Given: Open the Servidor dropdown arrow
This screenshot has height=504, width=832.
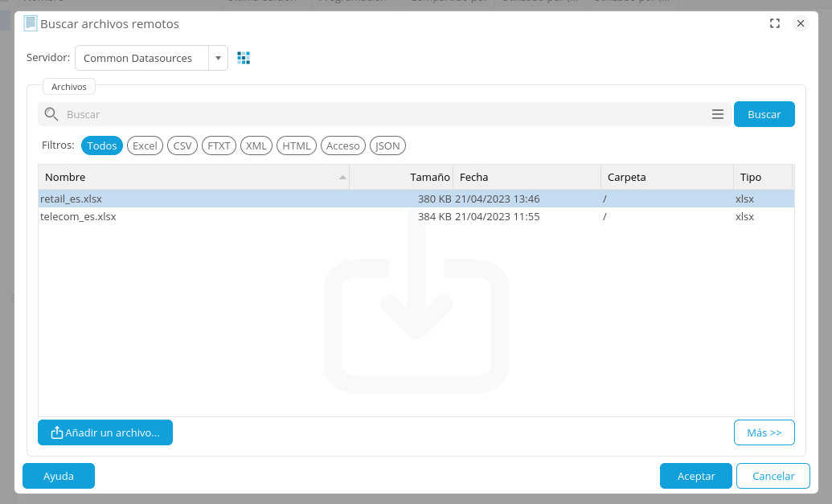Looking at the screenshot, I should 218,58.
